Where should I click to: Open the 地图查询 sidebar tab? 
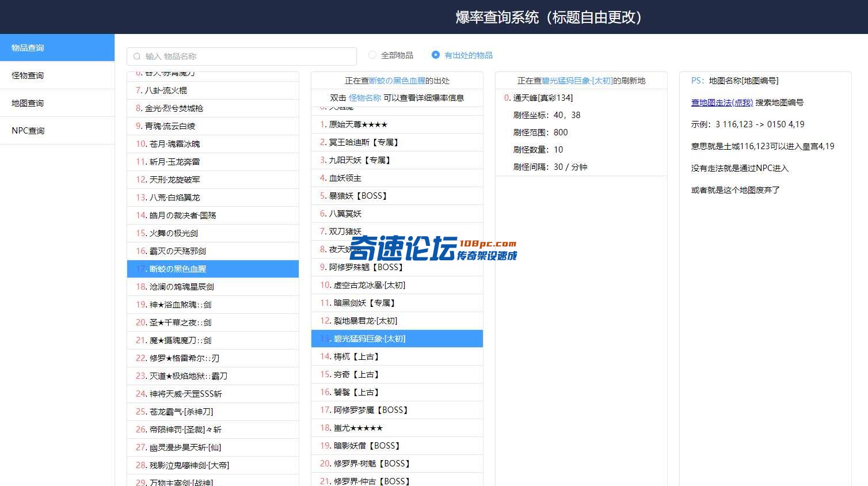(x=57, y=103)
